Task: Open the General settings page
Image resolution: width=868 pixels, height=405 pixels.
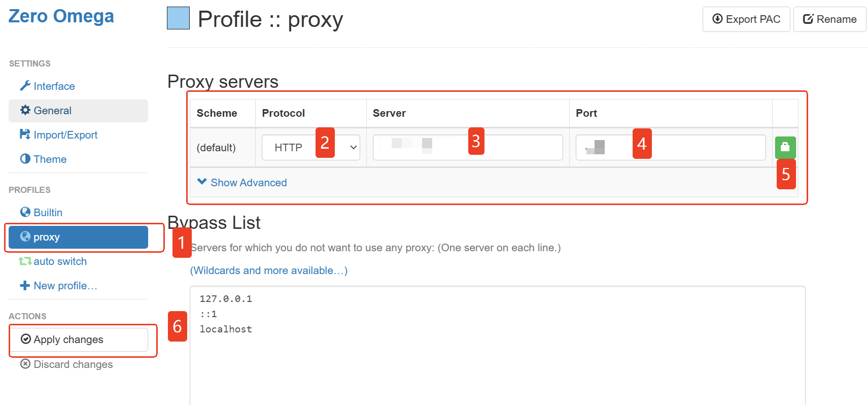Action: click(x=78, y=111)
